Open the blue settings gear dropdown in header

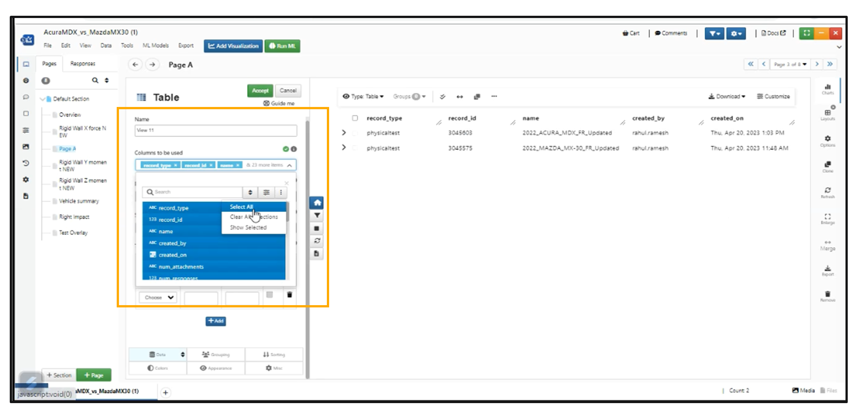(x=736, y=34)
